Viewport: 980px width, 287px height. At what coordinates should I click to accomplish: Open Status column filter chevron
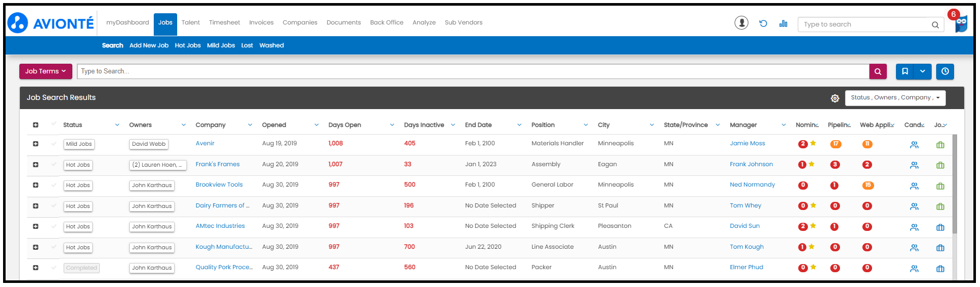pyautogui.click(x=117, y=125)
